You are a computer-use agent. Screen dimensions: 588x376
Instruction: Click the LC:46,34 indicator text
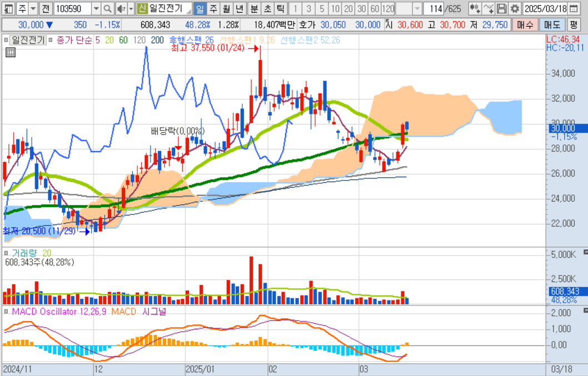[563, 39]
